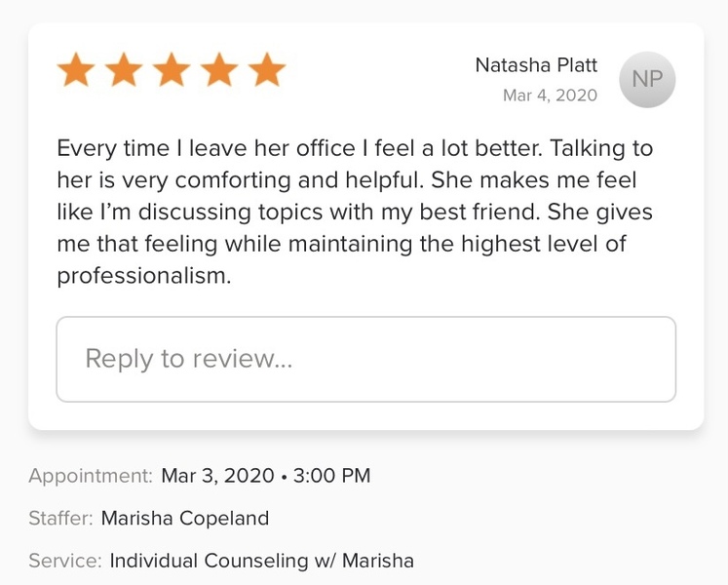
Task: Click the 3:00 PM appointment time
Action: pos(331,476)
